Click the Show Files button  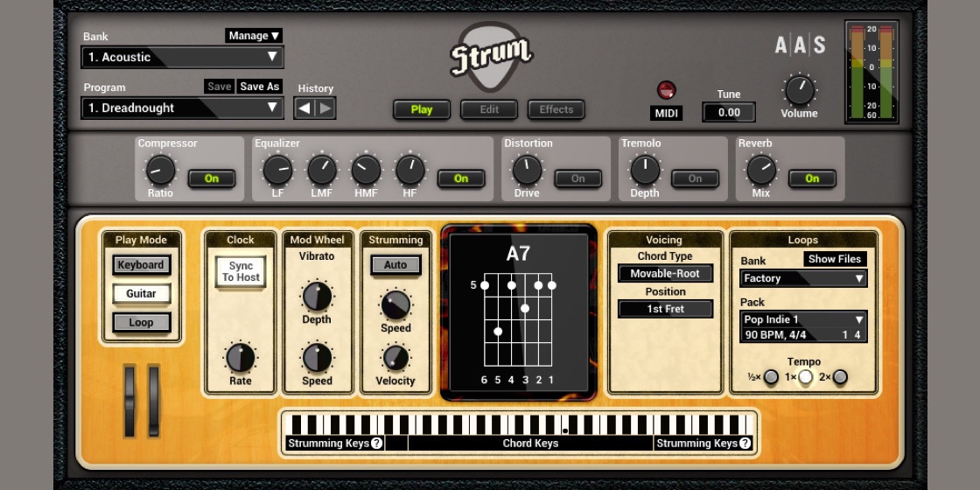click(x=835, y=259)
